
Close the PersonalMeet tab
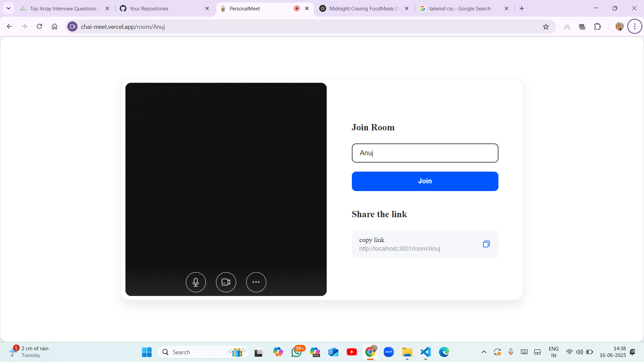pos(307,9)
